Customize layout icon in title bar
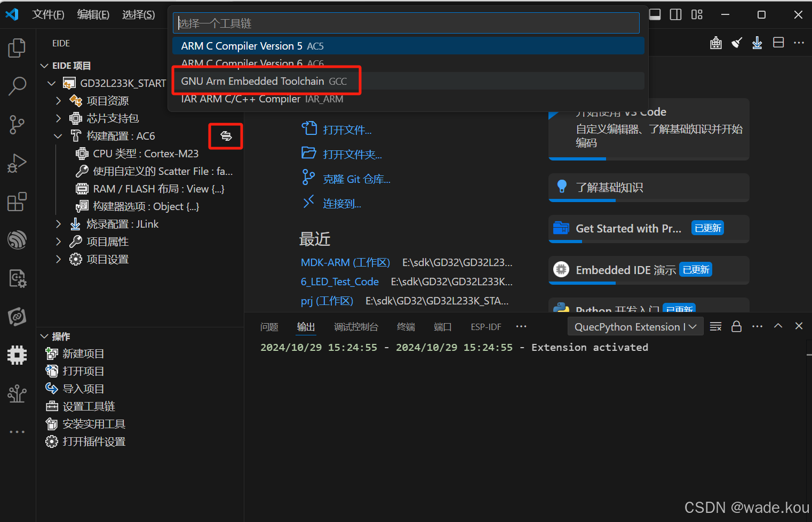This screenshot has height=522, width=812. [x=697, y=14]
